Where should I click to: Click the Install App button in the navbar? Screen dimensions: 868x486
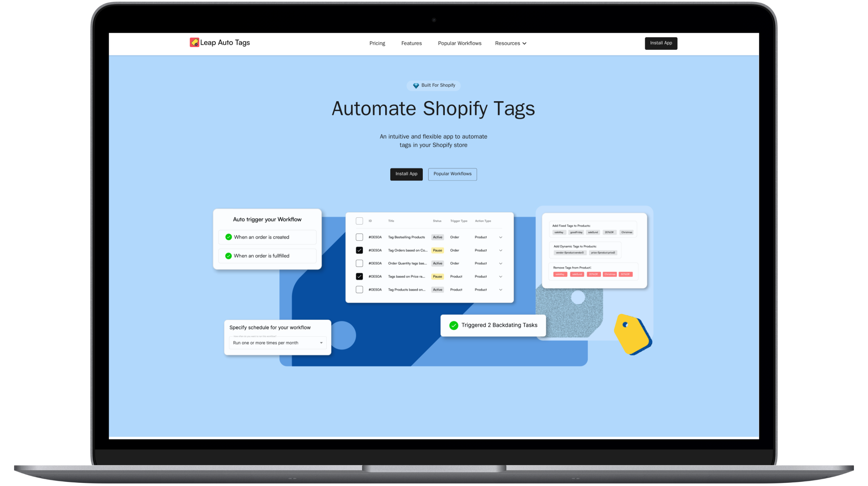(661, 43)
